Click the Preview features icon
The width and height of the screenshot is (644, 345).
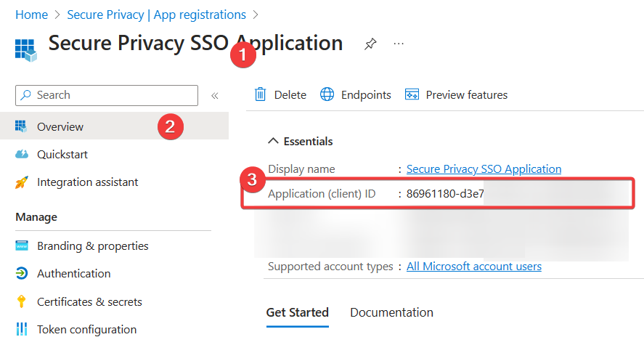tap(412, 95)
